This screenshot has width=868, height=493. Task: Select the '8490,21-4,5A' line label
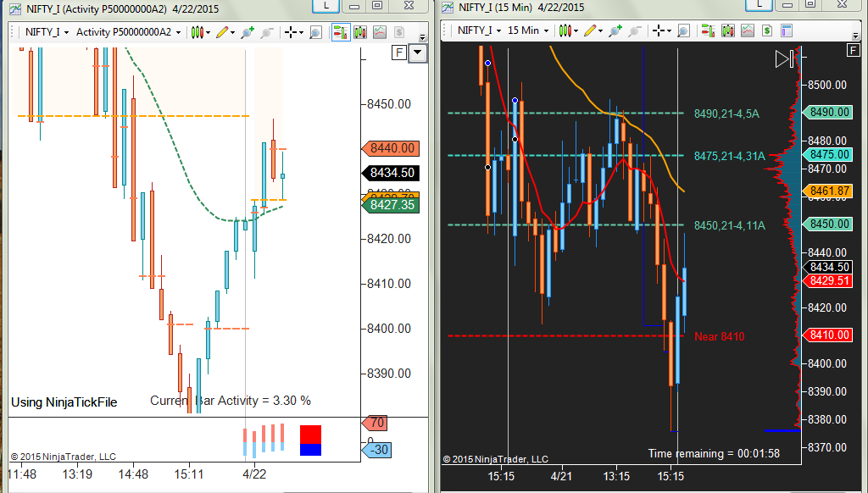(726, 114)
